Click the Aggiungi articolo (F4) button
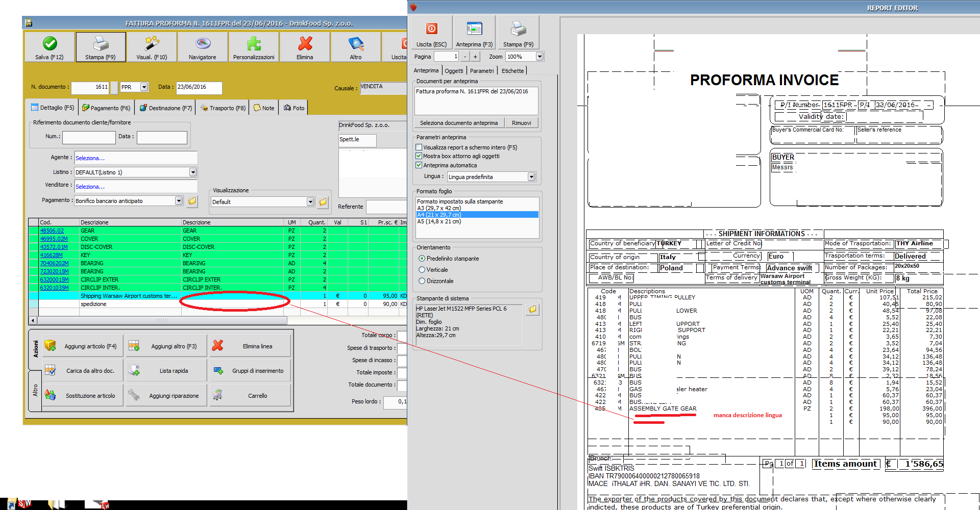Viewport: 980px width, 510px height. [83, 346]
